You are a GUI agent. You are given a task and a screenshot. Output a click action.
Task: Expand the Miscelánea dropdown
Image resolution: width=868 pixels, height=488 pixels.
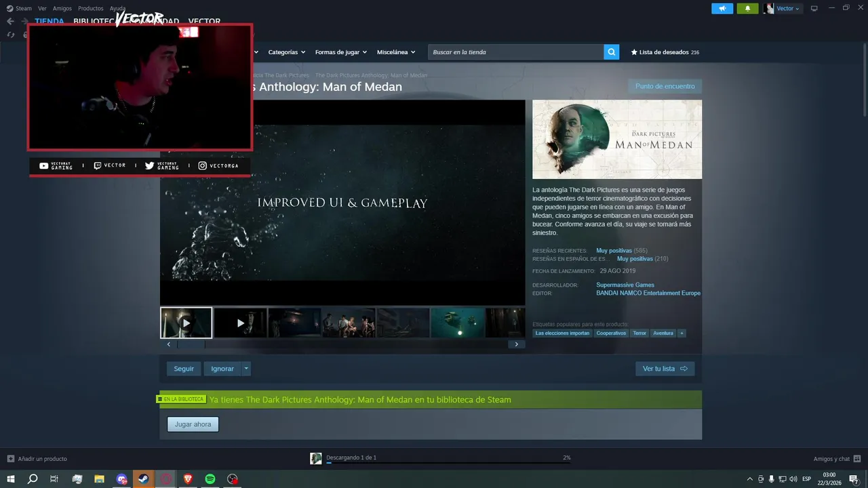(396, 52)
